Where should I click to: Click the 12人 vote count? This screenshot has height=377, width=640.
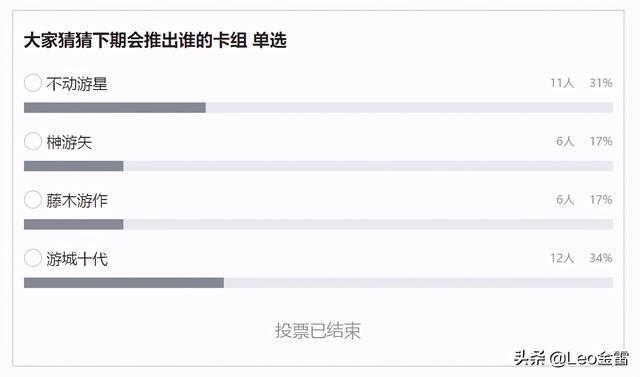[562, 258]
